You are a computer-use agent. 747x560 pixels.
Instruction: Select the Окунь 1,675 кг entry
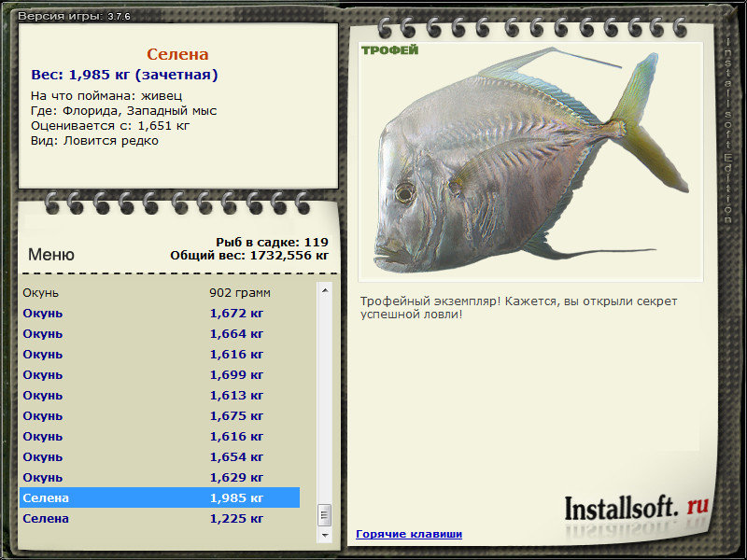(160, 415)
